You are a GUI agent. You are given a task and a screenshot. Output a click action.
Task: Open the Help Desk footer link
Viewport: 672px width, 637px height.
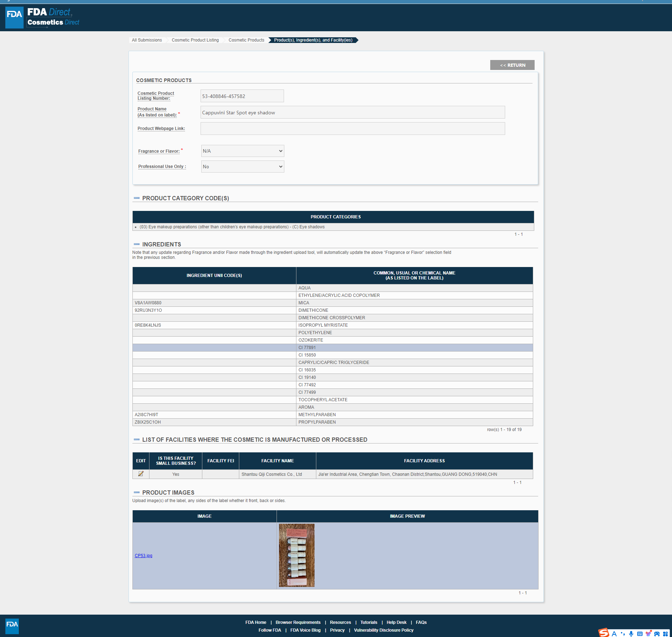coord(396,622)
